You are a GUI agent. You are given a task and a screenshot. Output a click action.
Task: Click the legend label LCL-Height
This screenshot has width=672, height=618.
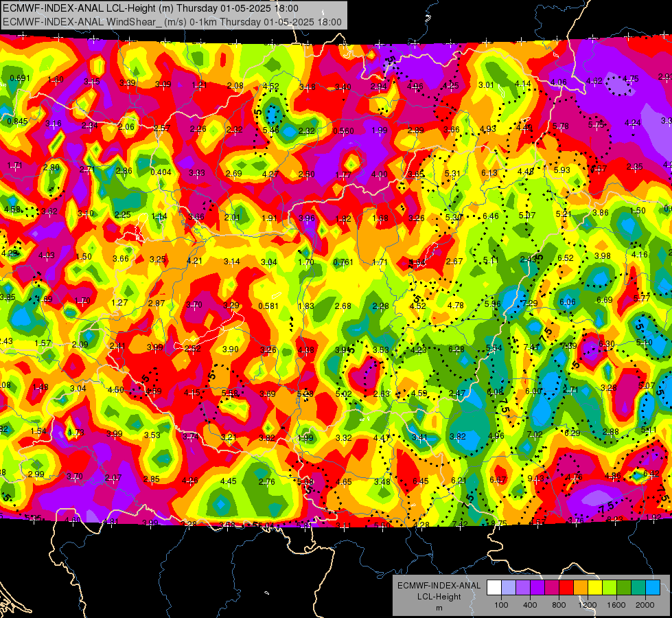(x=439, y=597)
